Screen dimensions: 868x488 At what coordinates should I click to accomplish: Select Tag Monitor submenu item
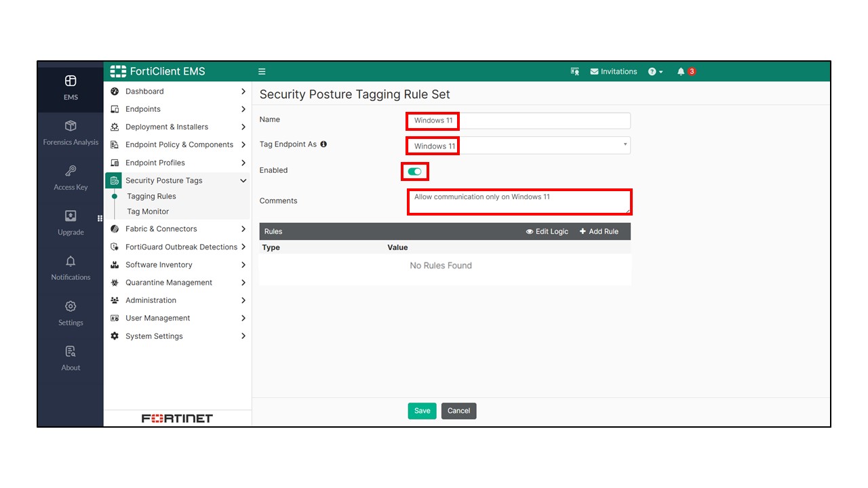[148, 211]
